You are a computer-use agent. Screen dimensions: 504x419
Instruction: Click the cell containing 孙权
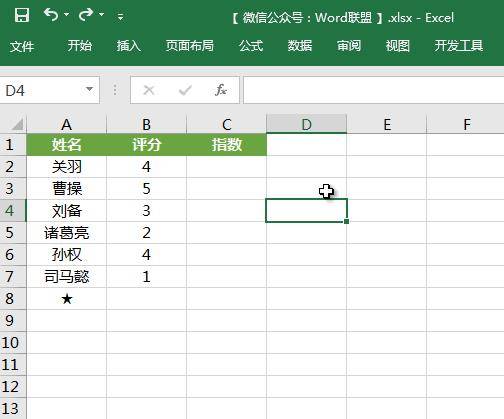tap(67, 255)
